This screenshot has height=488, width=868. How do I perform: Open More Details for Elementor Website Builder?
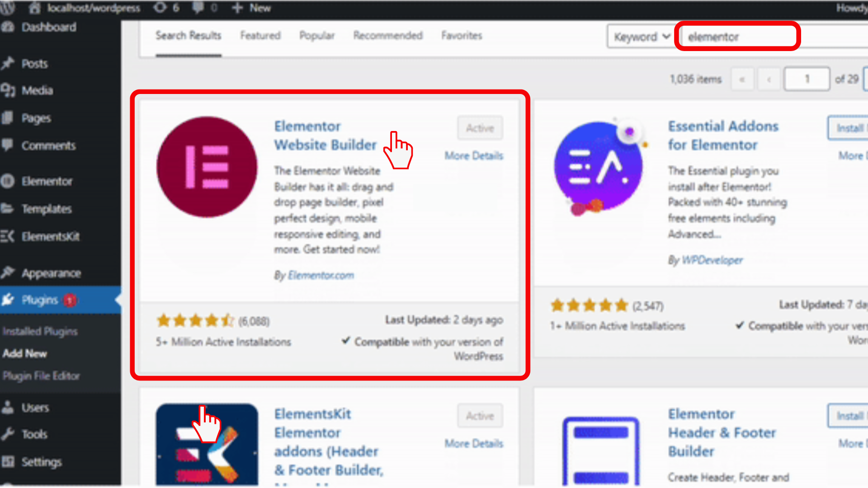click(474, 155)
